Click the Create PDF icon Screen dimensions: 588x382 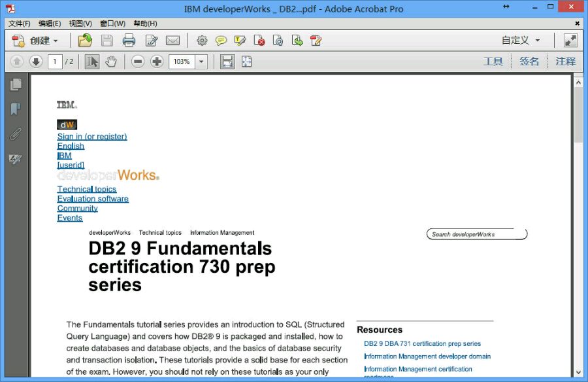coord(18,41)
